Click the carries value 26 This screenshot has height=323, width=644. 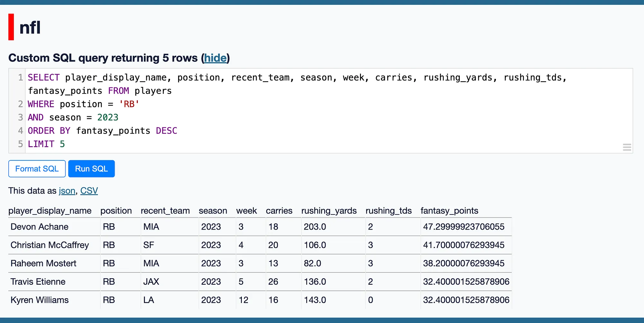tap(273, 282)
